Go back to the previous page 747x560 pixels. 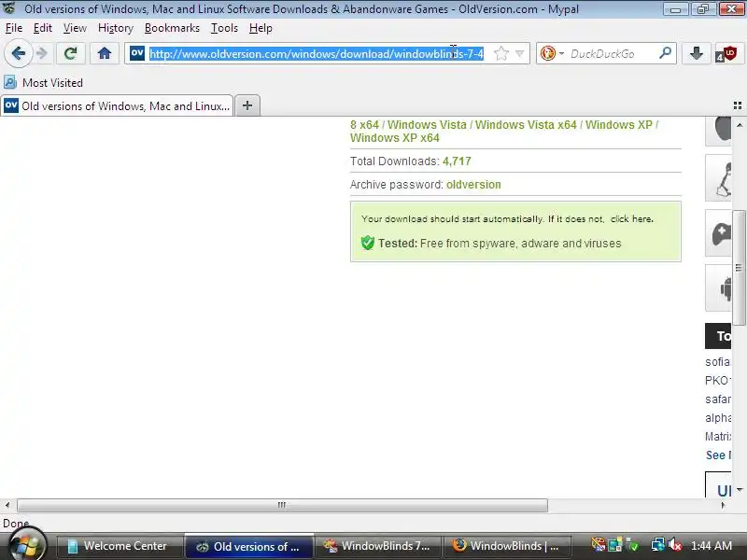[18, 53]
